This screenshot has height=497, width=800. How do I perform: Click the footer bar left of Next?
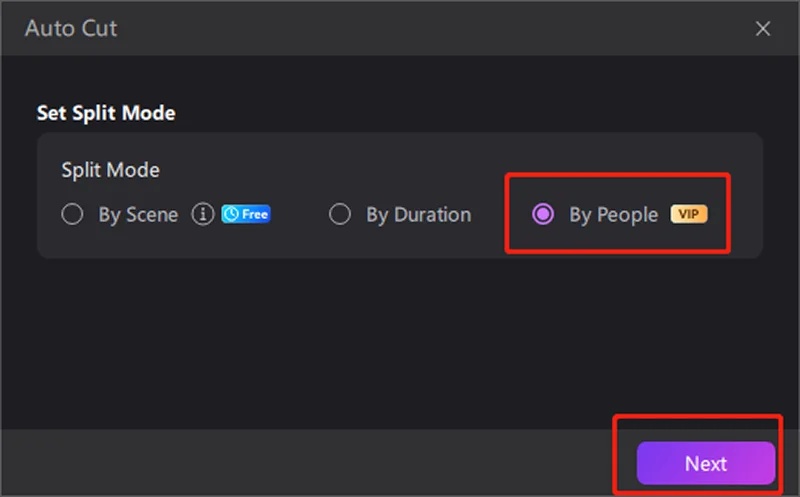[x=300, y=463]
